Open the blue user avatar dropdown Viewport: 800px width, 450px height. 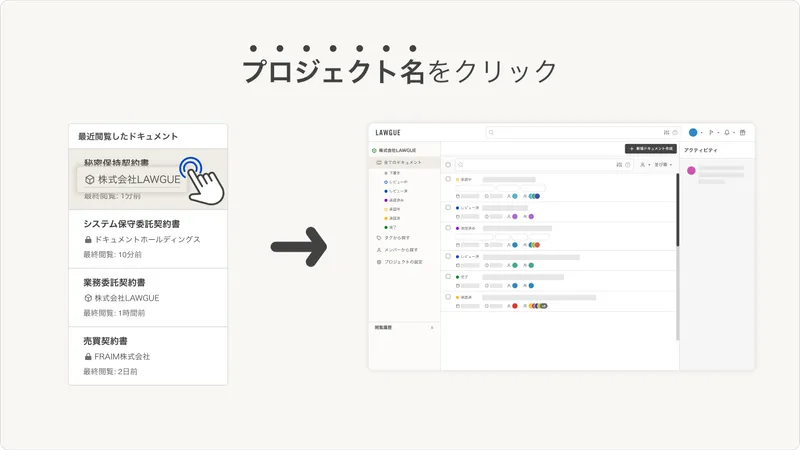coord(695,133)
